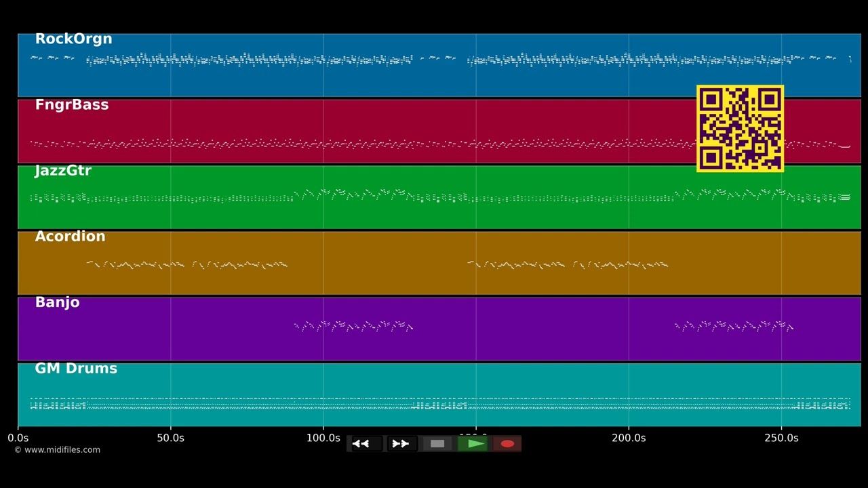The width and height of the screenshot is (868, 488).
Task: Stop playback with the stop button
Action: (437, 444)
